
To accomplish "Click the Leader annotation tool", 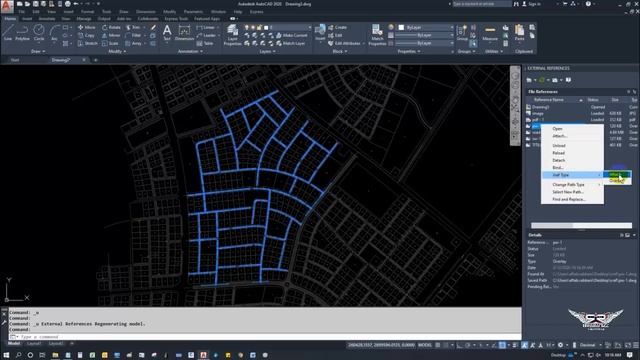I will [x=206, y=36].
